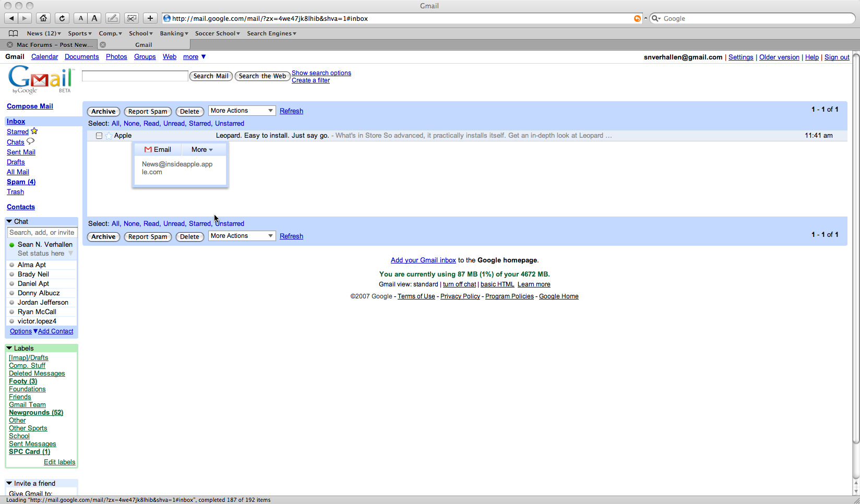Focus the Gmail search text box

[135, 76]
